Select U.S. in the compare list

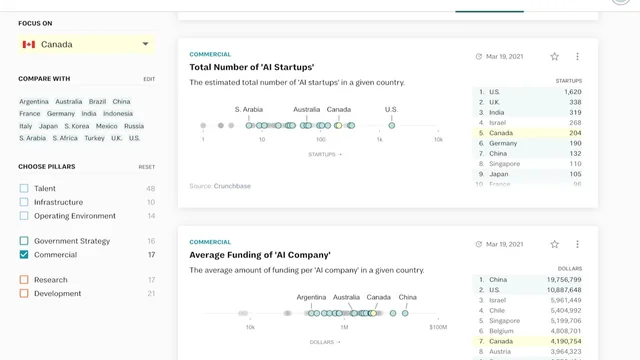click(134, 138)
